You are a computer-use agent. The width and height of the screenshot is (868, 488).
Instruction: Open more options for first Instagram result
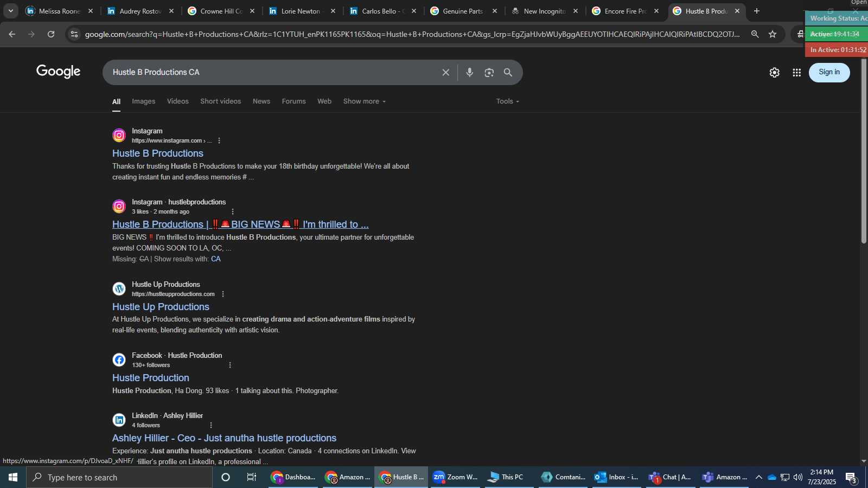tap(219, 140)
